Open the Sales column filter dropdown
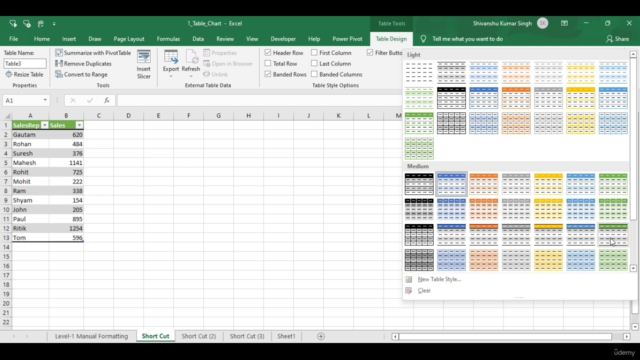The height and width of the screenshot is (360, 640). 79,125
